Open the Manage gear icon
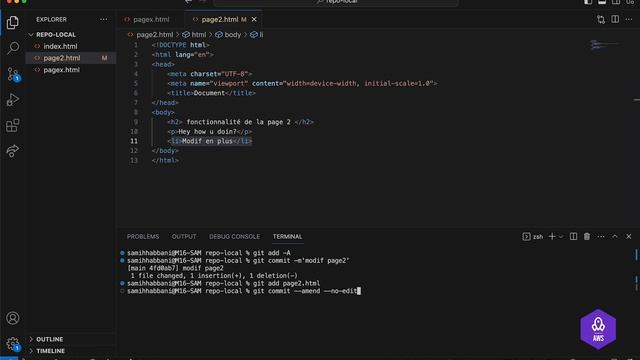Image resolution: width=640 pixels, height=360 pixels. [13, 344]
